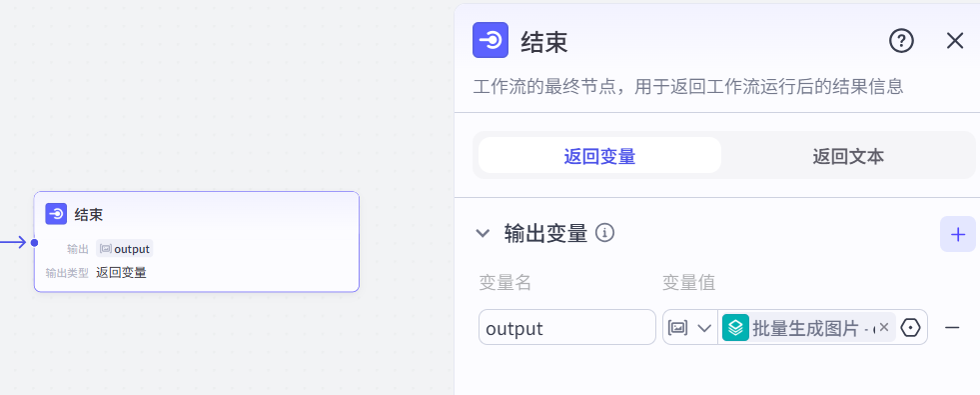Close the 结束 settings panel
Screen dimensions: 980x395
click(x=954, y=41)
